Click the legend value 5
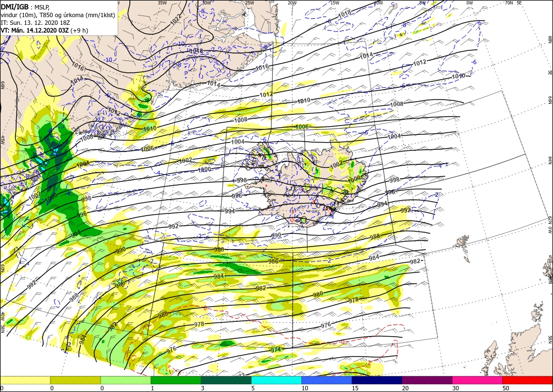553x392 pixels. coord(253,388)
